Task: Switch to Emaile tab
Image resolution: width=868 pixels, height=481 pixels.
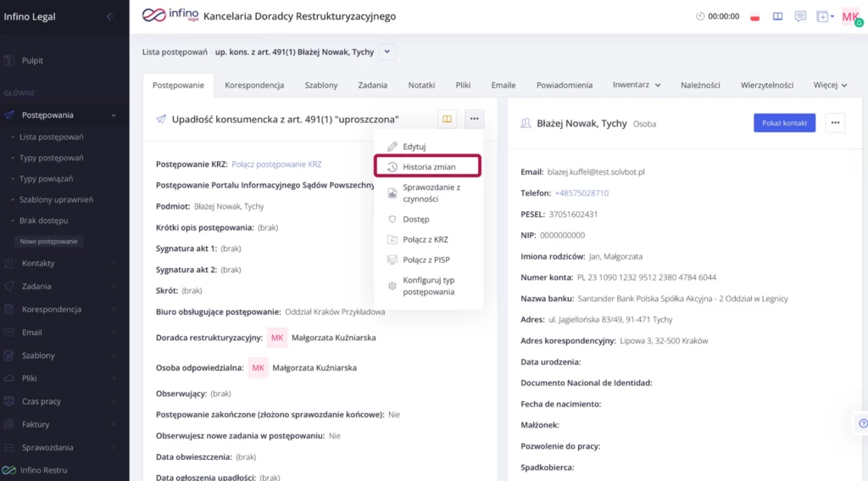Action: coord(504,86)
